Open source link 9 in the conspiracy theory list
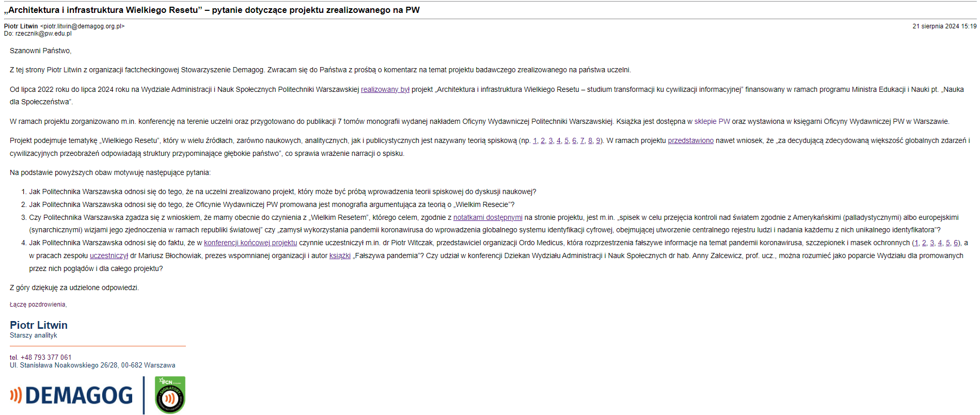980x415 pixels. 598,140
